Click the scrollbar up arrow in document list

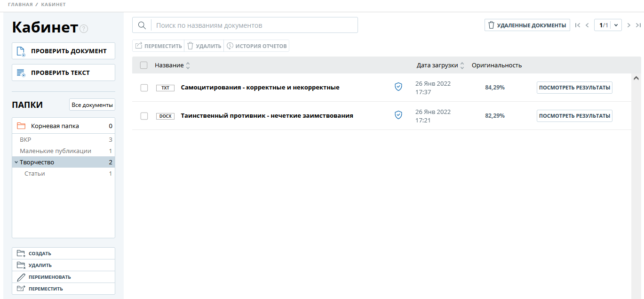point(636,78)
